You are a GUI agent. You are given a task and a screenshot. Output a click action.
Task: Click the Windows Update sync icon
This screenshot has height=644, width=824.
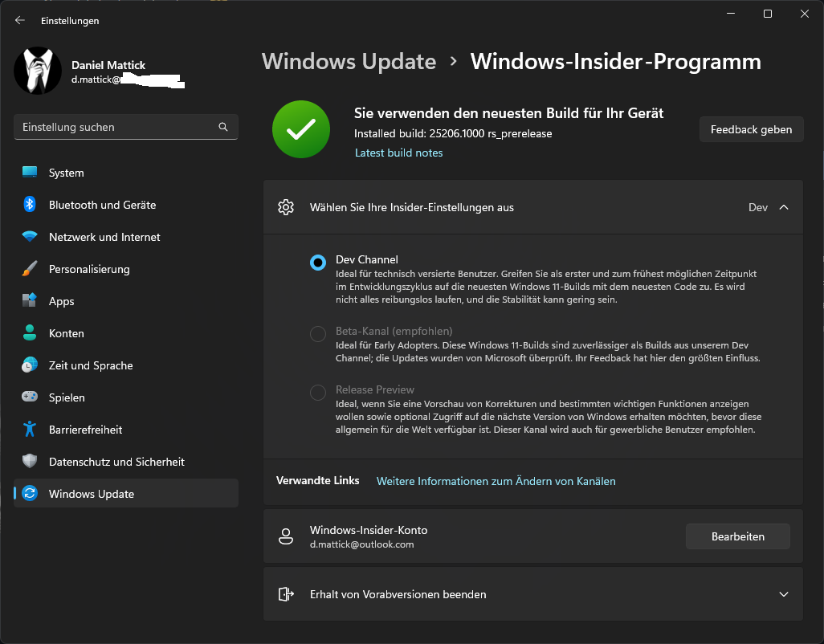coord(30,493)
